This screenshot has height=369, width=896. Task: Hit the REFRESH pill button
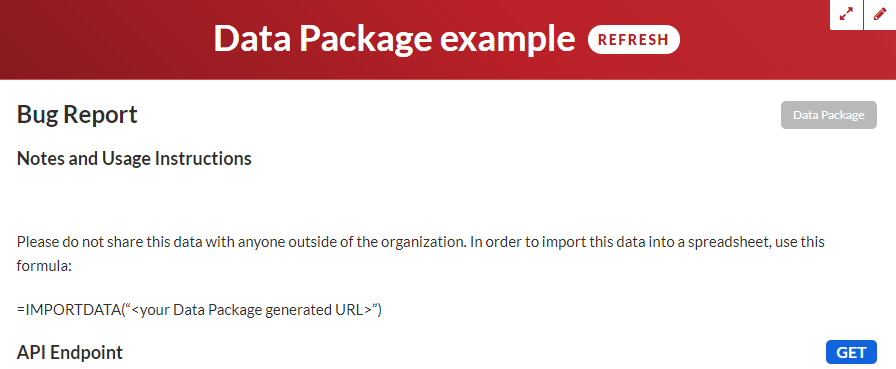[x=634, y=39]
